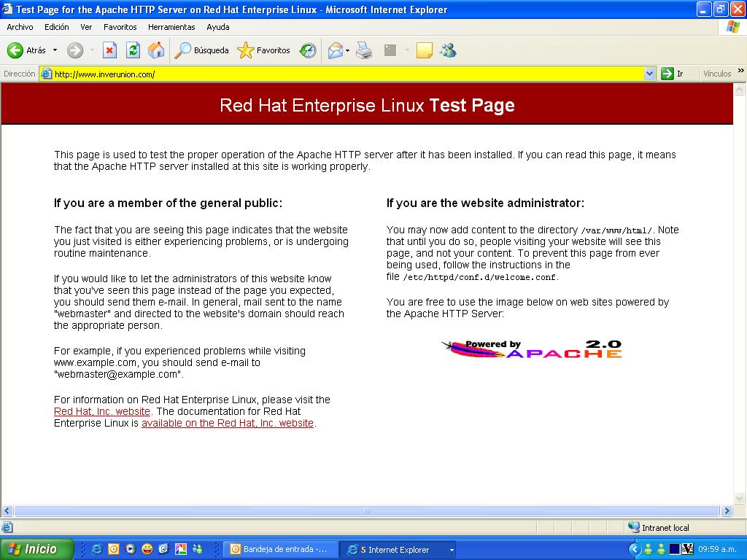Click the dark blue square tray icon

(674, 550)
